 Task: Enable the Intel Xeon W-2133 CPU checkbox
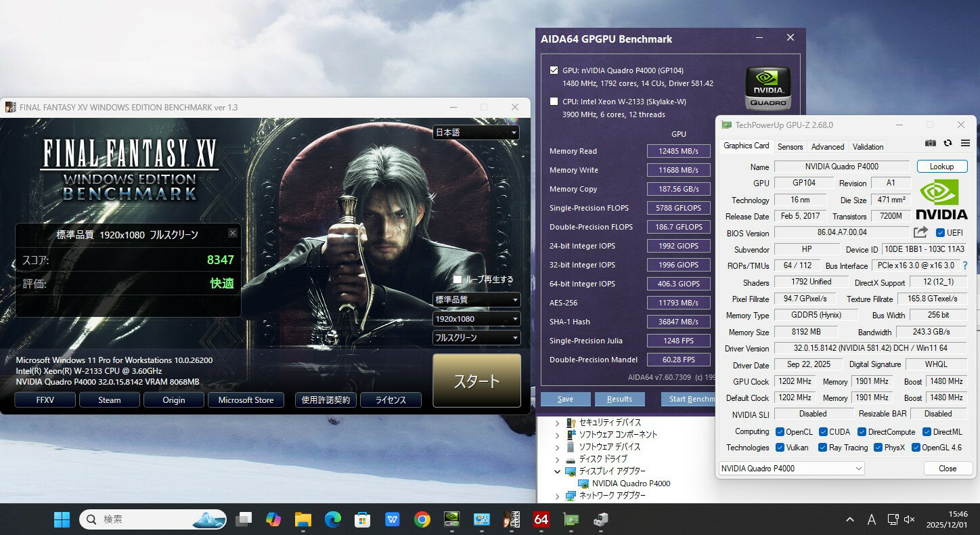[x=554, y=102]
